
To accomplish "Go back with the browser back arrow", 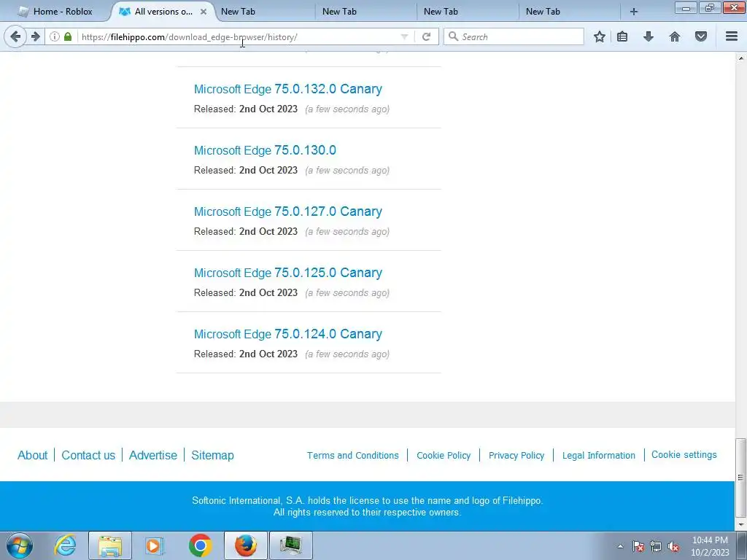I will click(x=15, y=36).
